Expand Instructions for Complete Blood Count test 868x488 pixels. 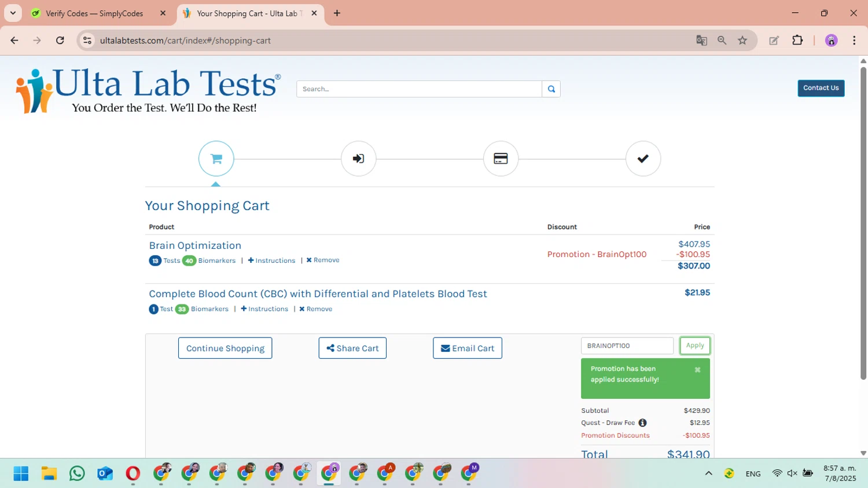coord(264,309)
